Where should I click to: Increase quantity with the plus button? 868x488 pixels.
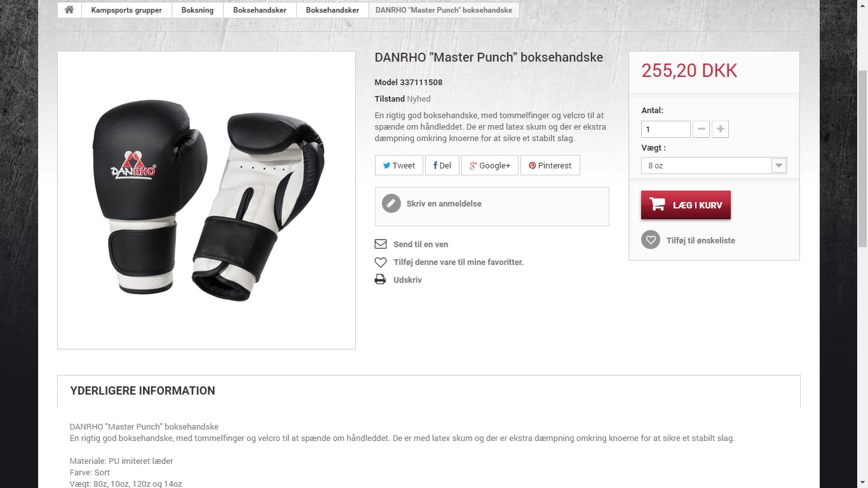(x=720, y=129)
